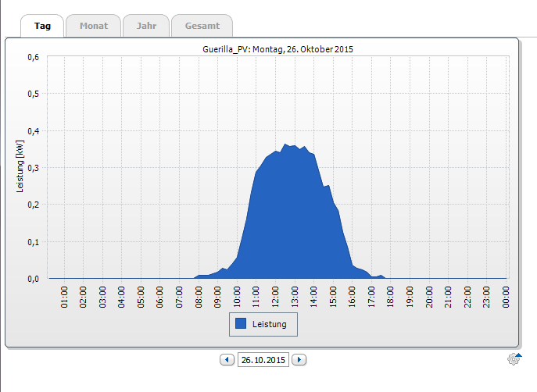Click the 0,6 value on y-axis
Viewport: 537px width, 392px height.
tap(33, 57)
